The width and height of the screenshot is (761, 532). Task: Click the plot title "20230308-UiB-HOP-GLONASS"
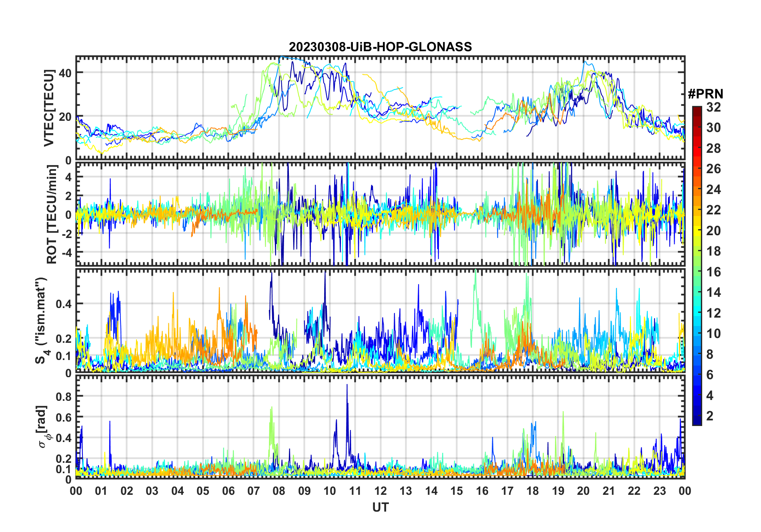point(380,47)
